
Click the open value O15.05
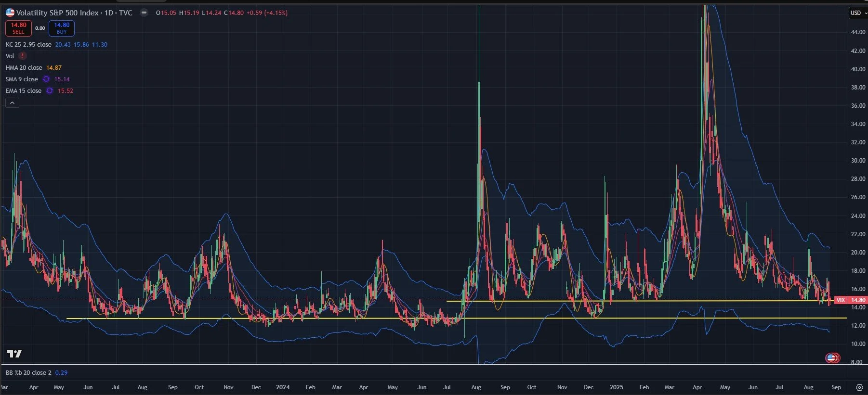coord(166,13)
